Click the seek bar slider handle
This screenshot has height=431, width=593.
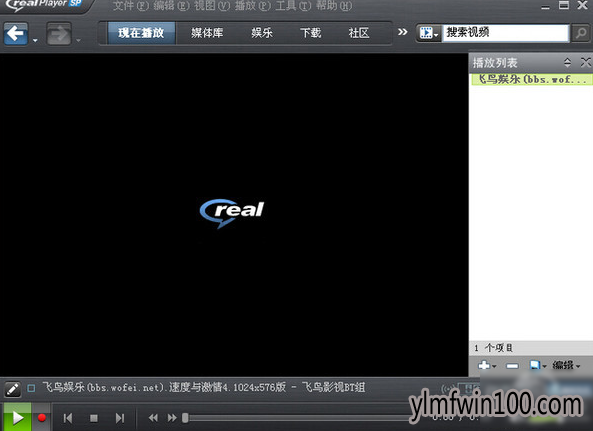(x=185, y=418)
